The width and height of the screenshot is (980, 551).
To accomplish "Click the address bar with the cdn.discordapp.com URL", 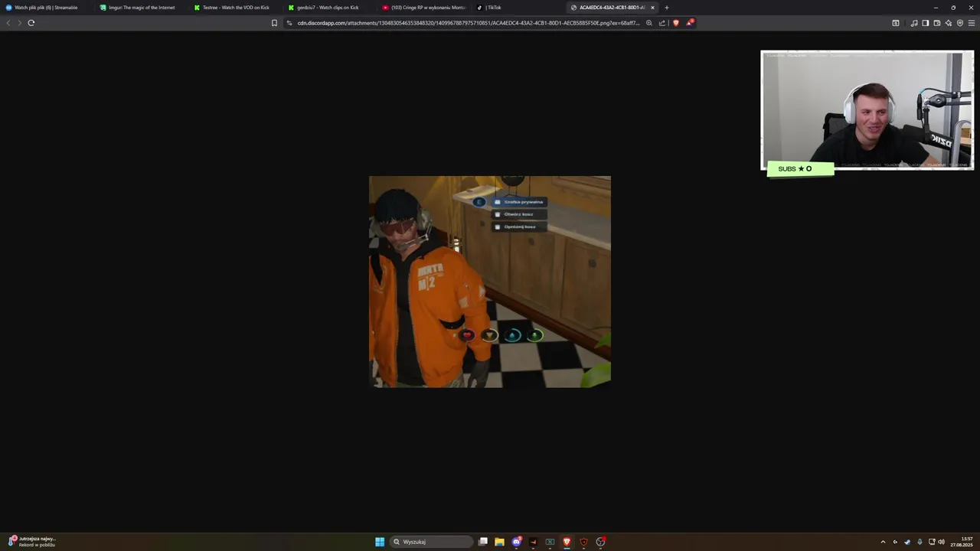I will (468, 23).
